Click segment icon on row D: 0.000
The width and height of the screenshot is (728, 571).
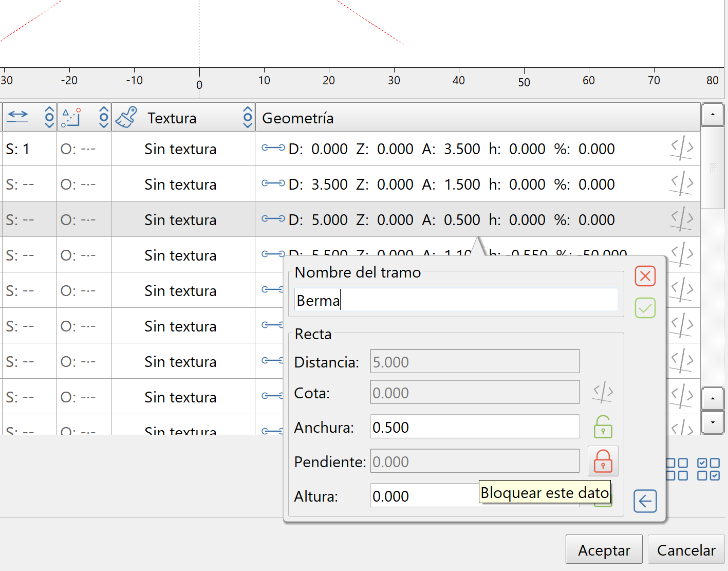pos(273,148)
